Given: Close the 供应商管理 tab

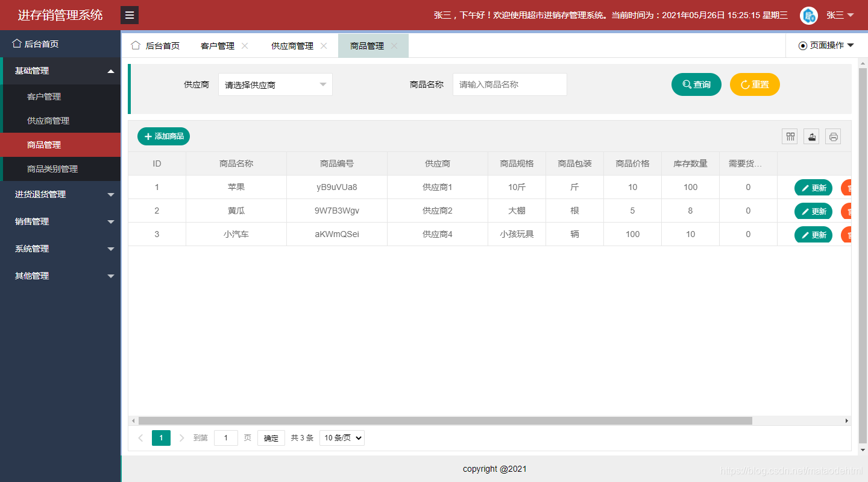Looking at the screenshot, I should tap(324, 46).
